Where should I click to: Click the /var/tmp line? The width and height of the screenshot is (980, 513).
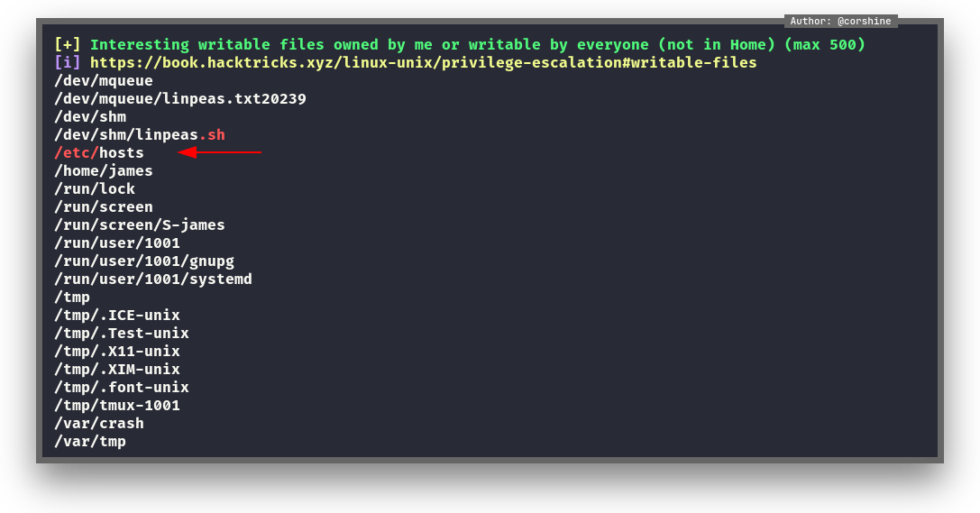(x=90, y=442)
